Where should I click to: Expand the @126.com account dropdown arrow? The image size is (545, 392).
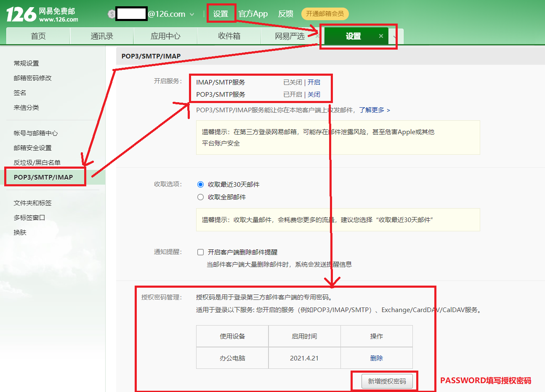click(x=192, y=14)
